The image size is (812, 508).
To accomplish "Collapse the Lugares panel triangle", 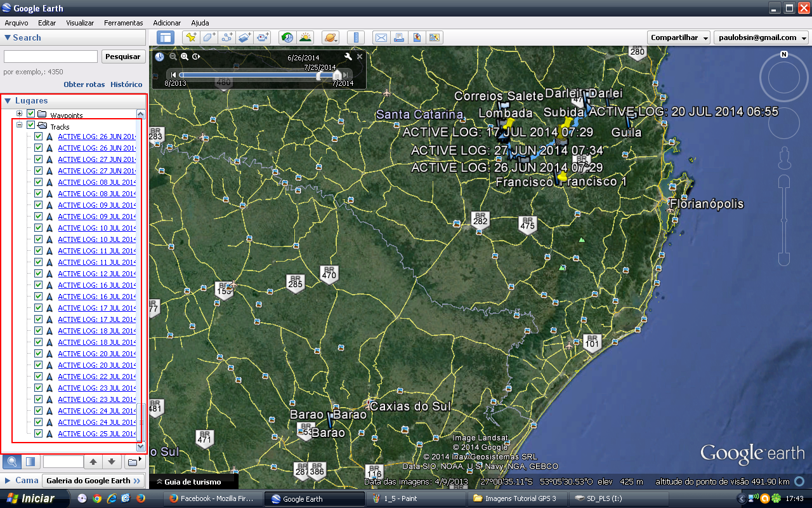I will pyautogui.click(x=7, y=101).
